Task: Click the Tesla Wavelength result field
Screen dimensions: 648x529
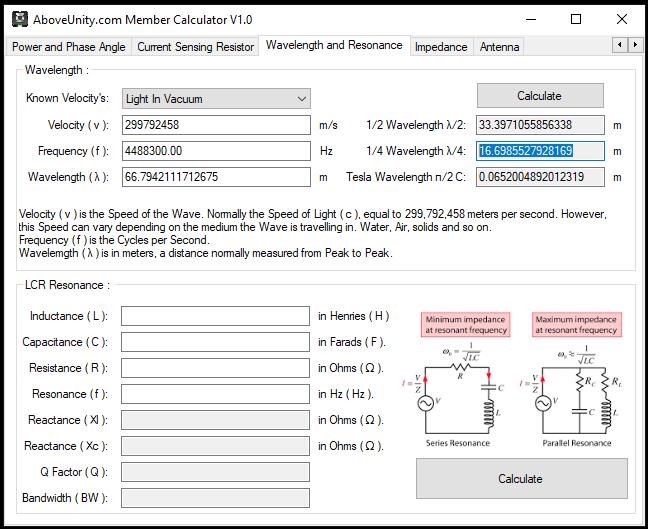Action: click(540, 177)
